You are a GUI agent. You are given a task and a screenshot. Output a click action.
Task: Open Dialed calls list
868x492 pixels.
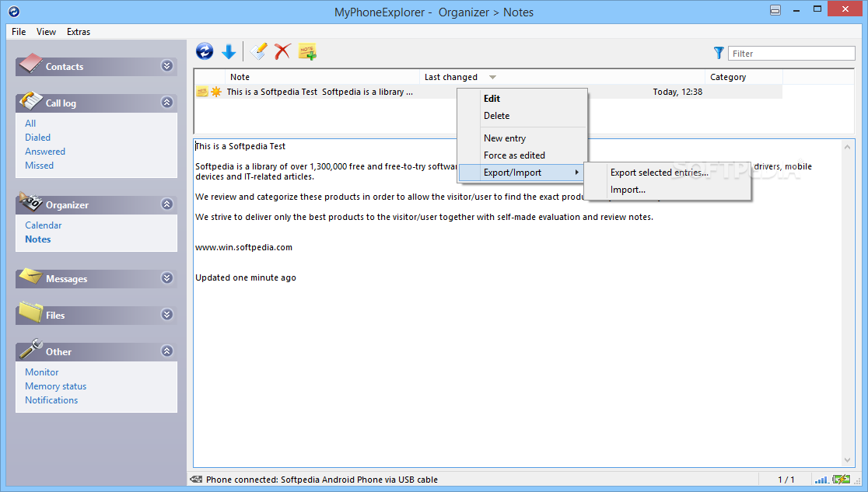point(37,138)
